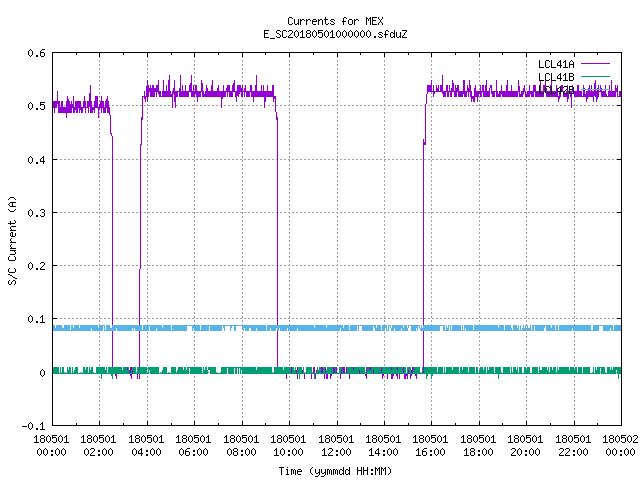The height and width of the screenshot is (480, 640).
Task: Click the -0.1 y-axis tick value
Action: (33, 426)
